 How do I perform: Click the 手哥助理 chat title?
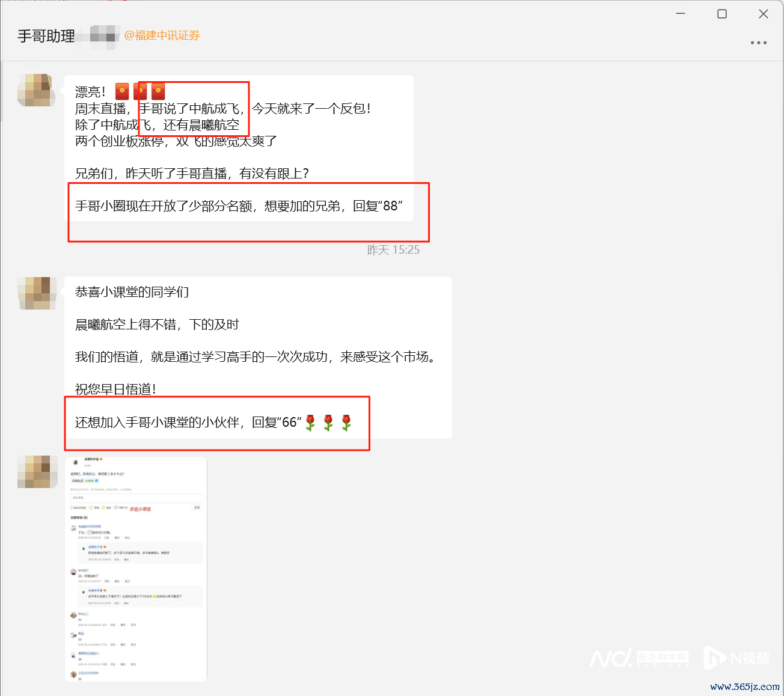46,35
